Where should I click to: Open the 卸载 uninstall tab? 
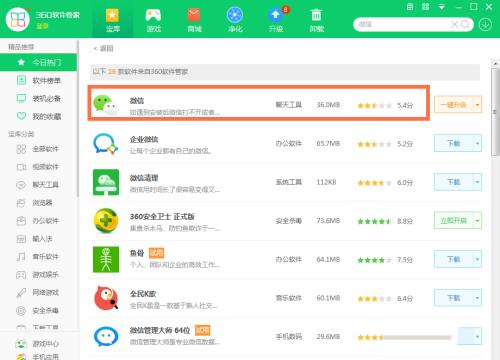coord(316,20)
